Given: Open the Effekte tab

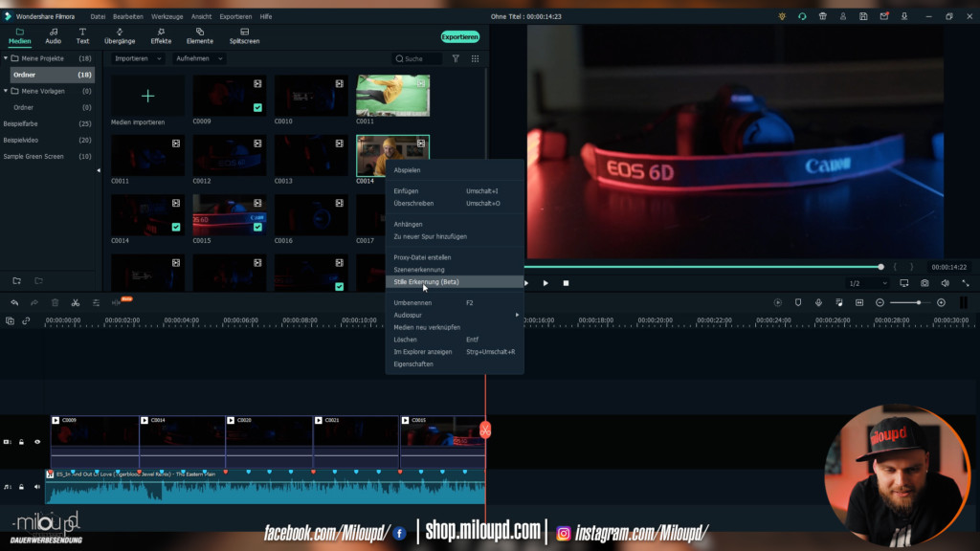Looking at the screenshot, I should pyautogui.click(x=161, y=36).
